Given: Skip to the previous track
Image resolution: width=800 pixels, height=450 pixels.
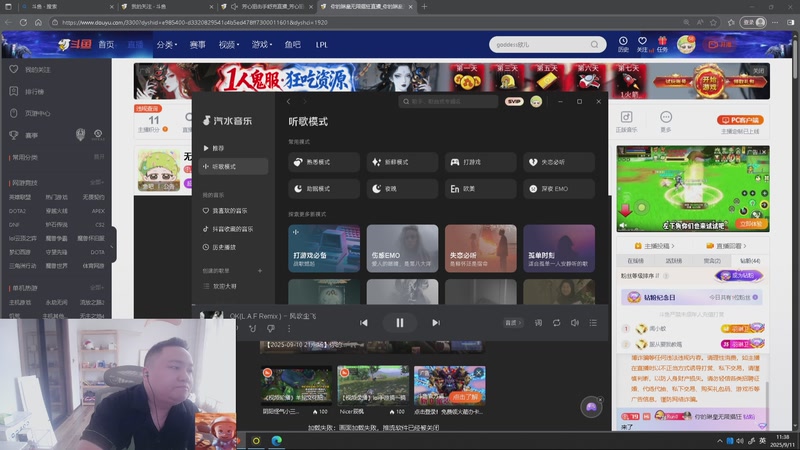Looking at the screenshot, I should 364,322.
